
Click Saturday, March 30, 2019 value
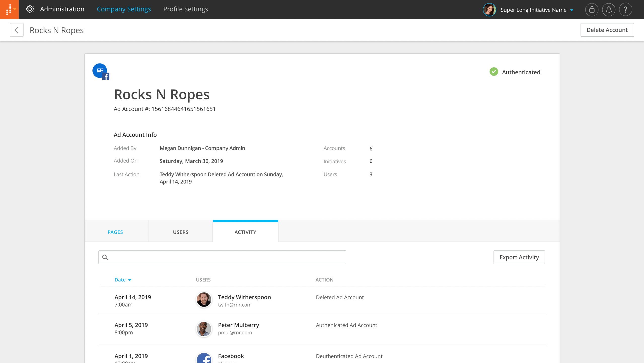191,161
